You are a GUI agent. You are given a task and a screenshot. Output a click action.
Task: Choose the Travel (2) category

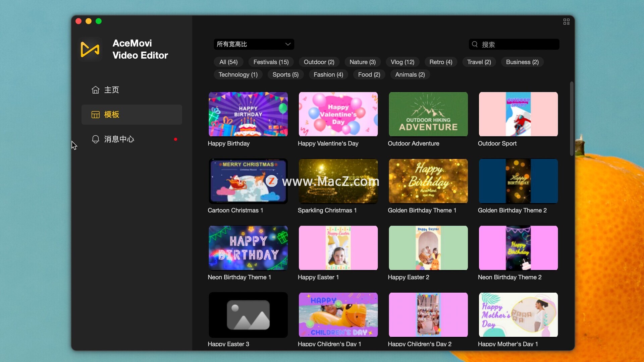[x=479, y=62]
